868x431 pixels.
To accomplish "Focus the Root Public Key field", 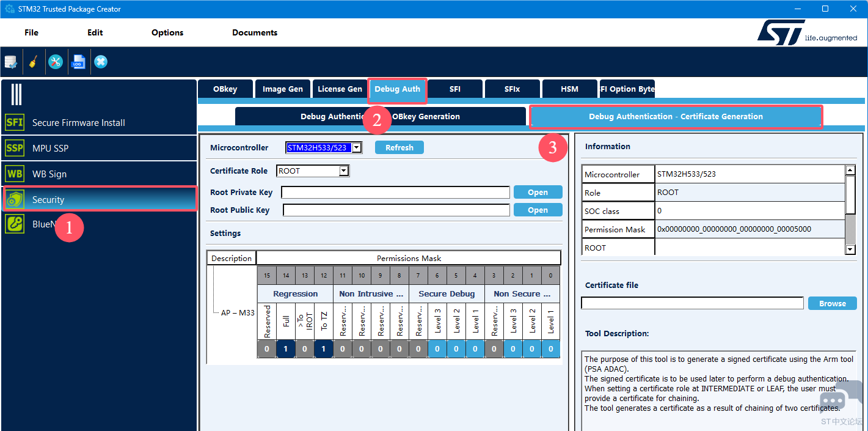I will [396, 210].
